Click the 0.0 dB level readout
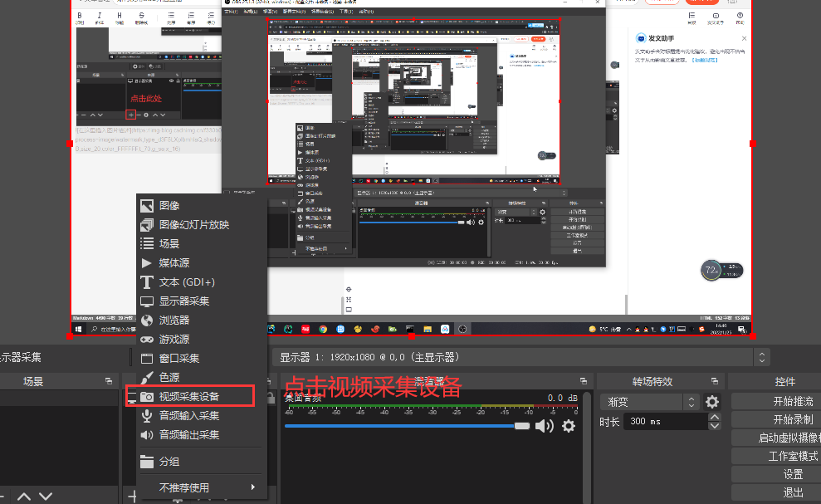 click(x=562, y=399)
